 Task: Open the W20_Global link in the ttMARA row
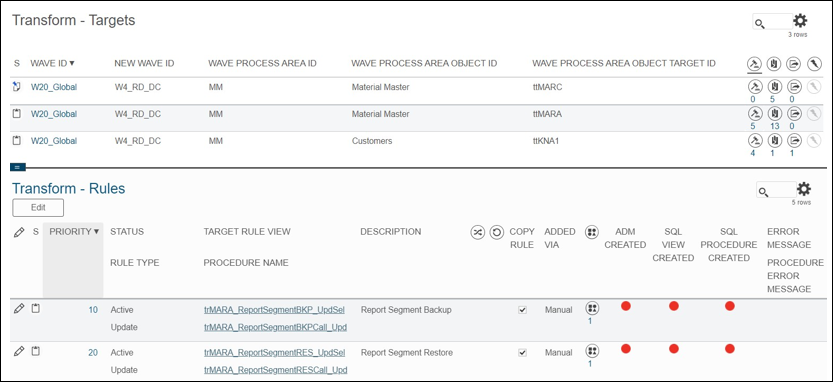point(54,114)
